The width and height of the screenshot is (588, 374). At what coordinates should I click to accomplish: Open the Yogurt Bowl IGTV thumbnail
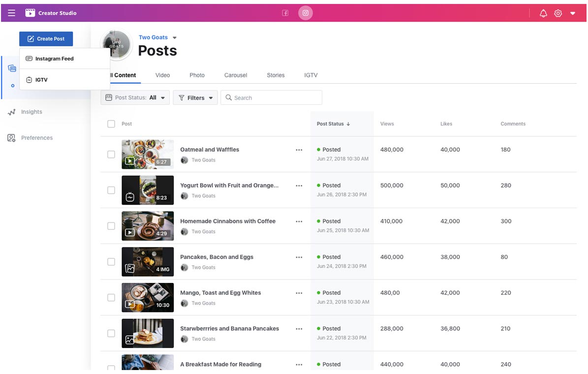(148, 190)
